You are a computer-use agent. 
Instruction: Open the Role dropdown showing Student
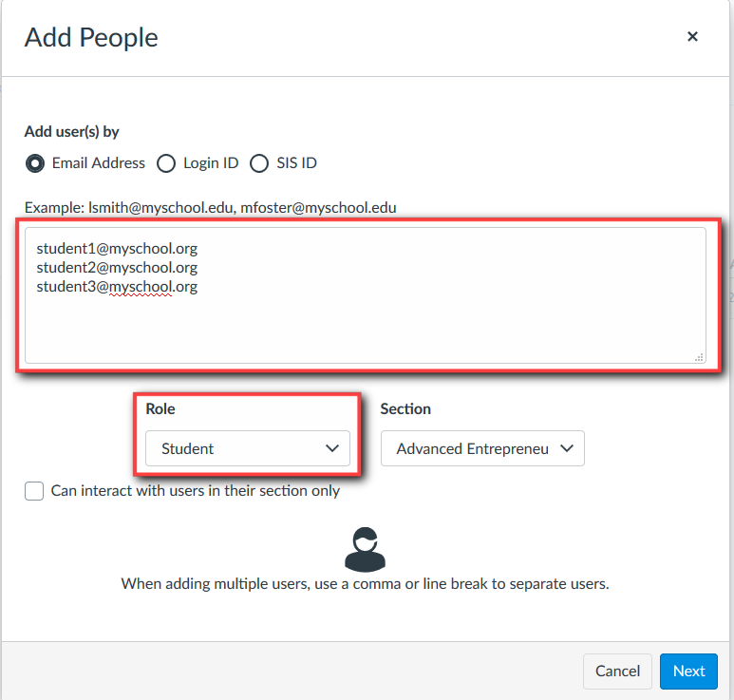[x=248, y=448]
